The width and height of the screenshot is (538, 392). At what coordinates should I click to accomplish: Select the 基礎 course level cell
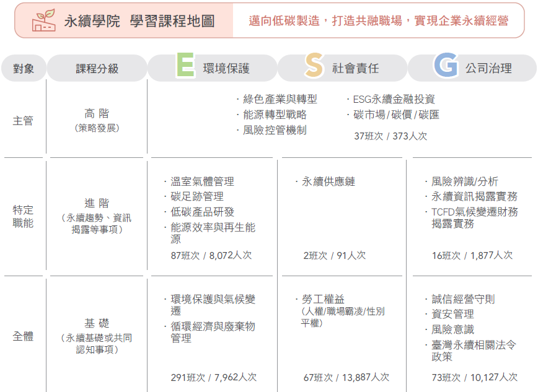pos(97,336)
